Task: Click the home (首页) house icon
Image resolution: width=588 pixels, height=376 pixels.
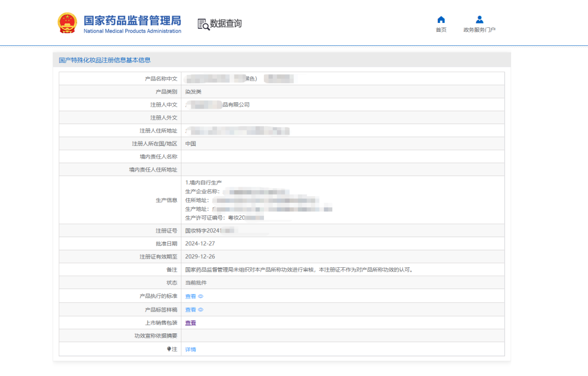Action: click(441, 20)
